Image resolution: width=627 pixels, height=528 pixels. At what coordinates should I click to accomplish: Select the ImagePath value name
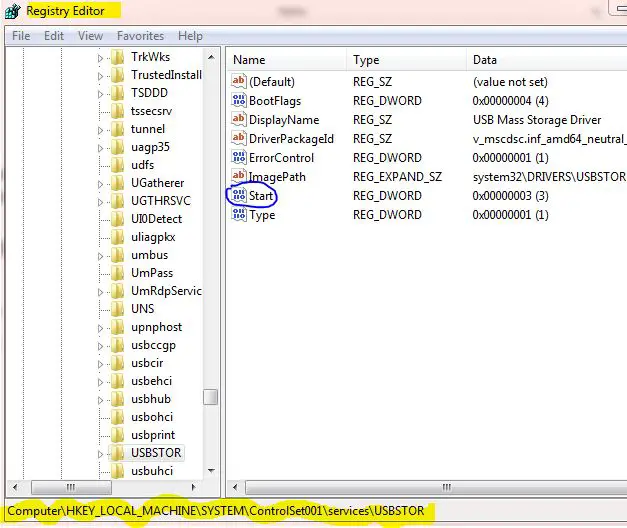tap(277, 177)
